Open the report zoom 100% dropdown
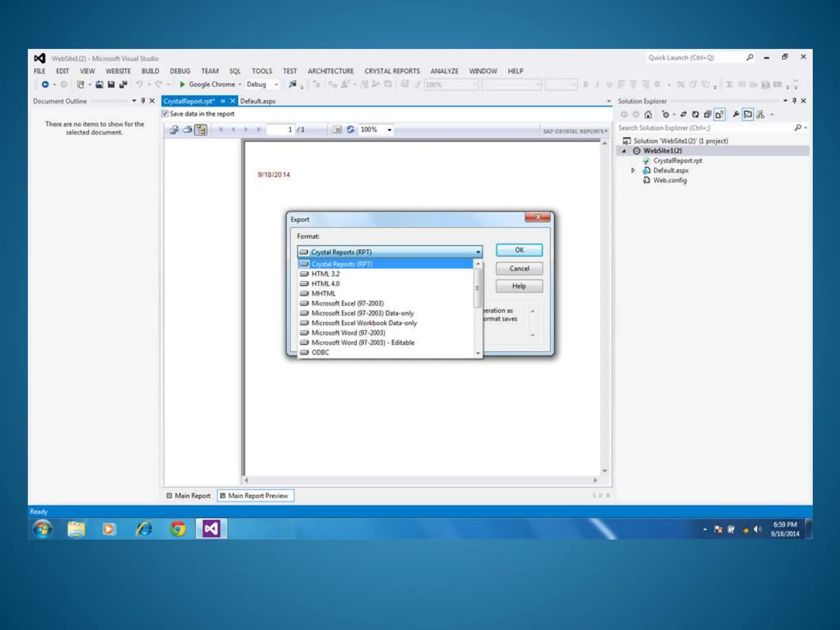This screenshot has width=840, height=630. (389, 130)
